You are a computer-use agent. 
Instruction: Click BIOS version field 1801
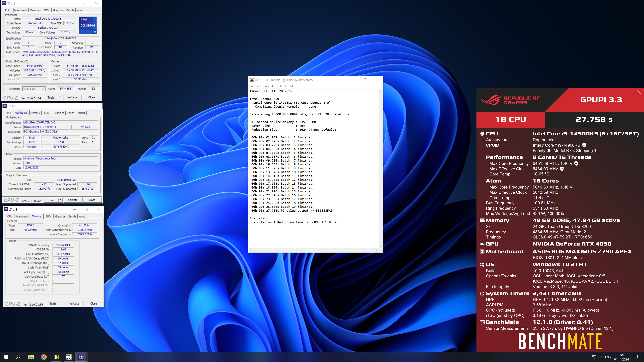[x=61, y=163]
